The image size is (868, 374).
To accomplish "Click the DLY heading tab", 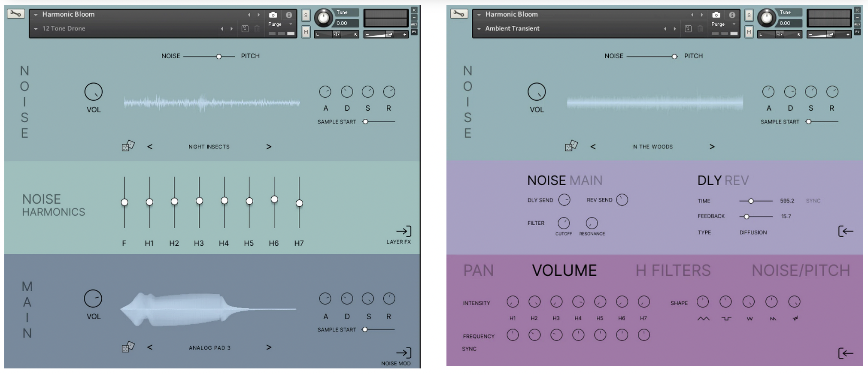I will point(709,181).
